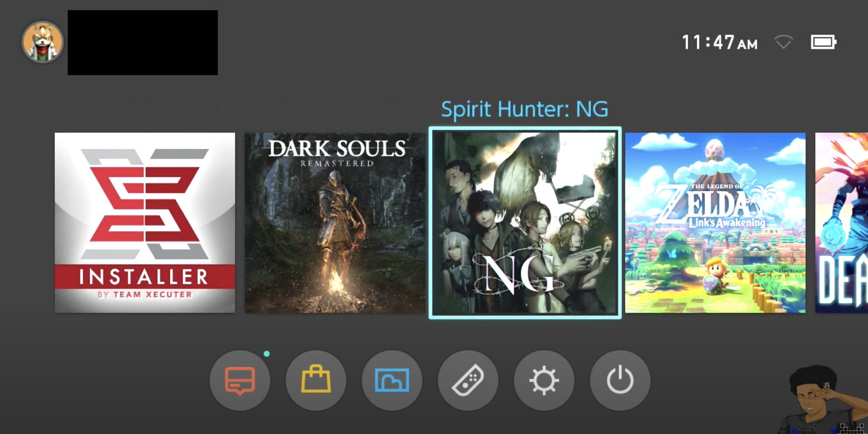The height and width of the screenshot is (434, 868).
Task: Check the Wi-Fi signal icon
Action: 783,42
